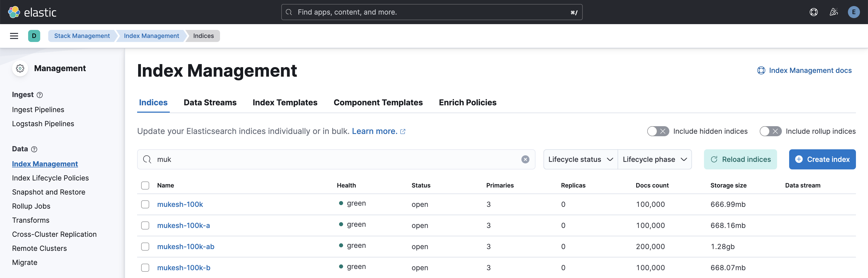
Task: Open the hamburger navigation menu
Action: (14, 36)
